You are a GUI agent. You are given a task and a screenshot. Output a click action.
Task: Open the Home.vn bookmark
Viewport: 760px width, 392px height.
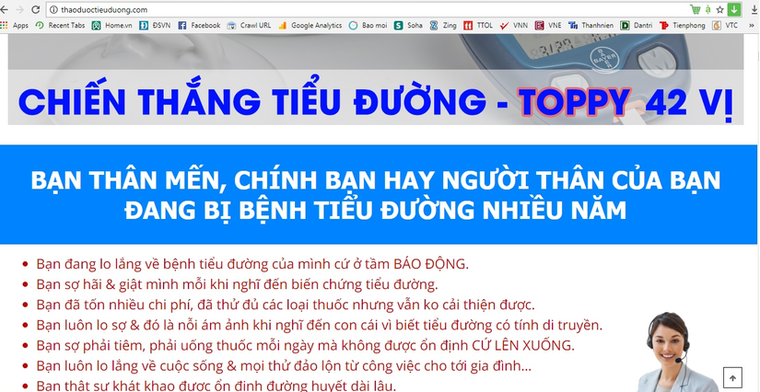click(112, 25)
